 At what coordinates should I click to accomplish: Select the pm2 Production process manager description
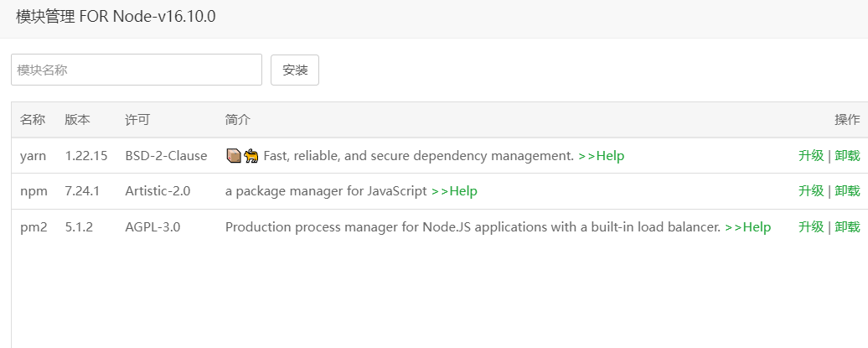473,227
